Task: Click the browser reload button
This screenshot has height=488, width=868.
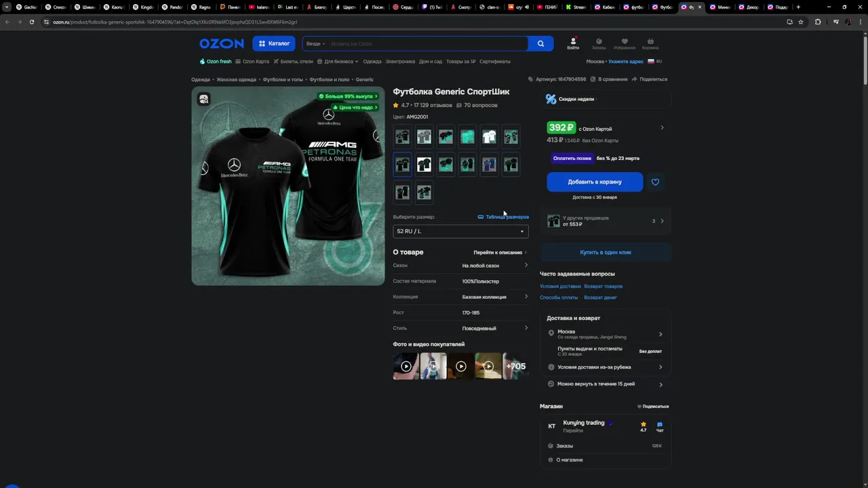Action: pyautogui.click(x=31, y=22)
